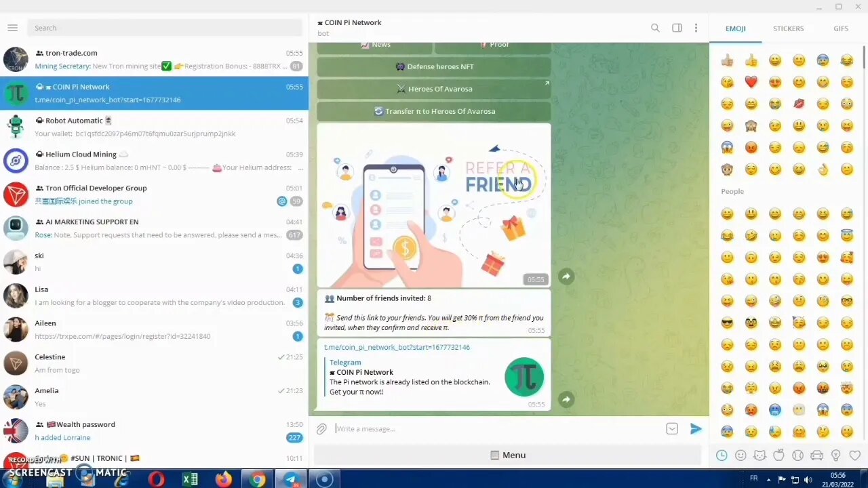Open the Wealth password group chat
Screen dimensions: 868x488
point(154,430)
